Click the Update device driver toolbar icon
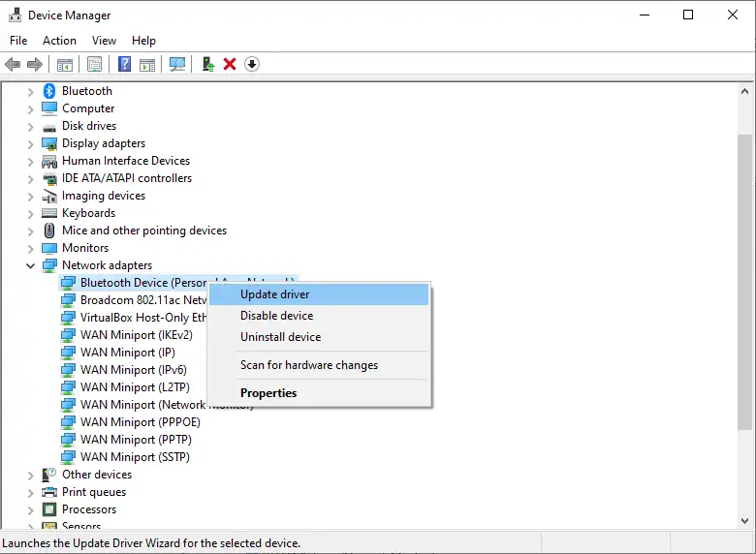 (207, 64)
